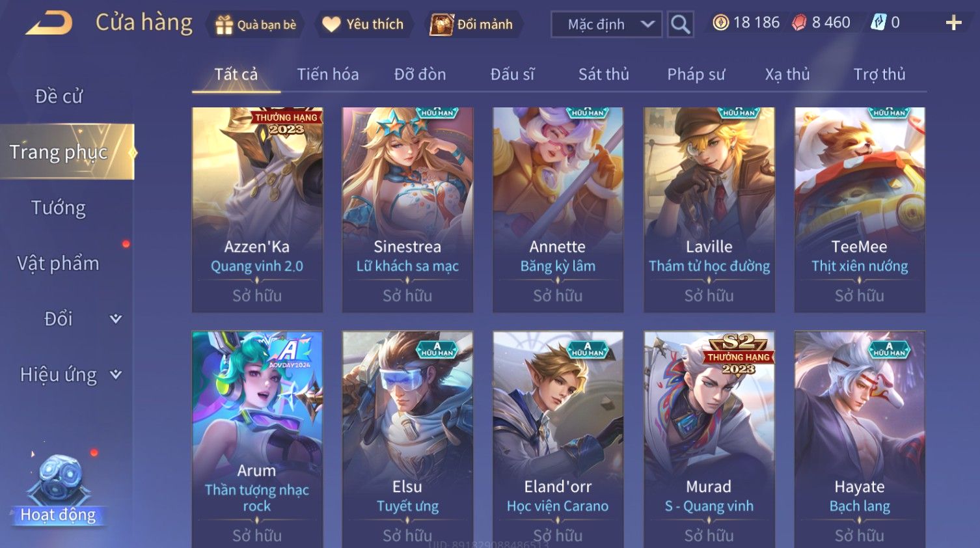
Task: Select Tướng in the left sidebar
Action: click(59, 208)
